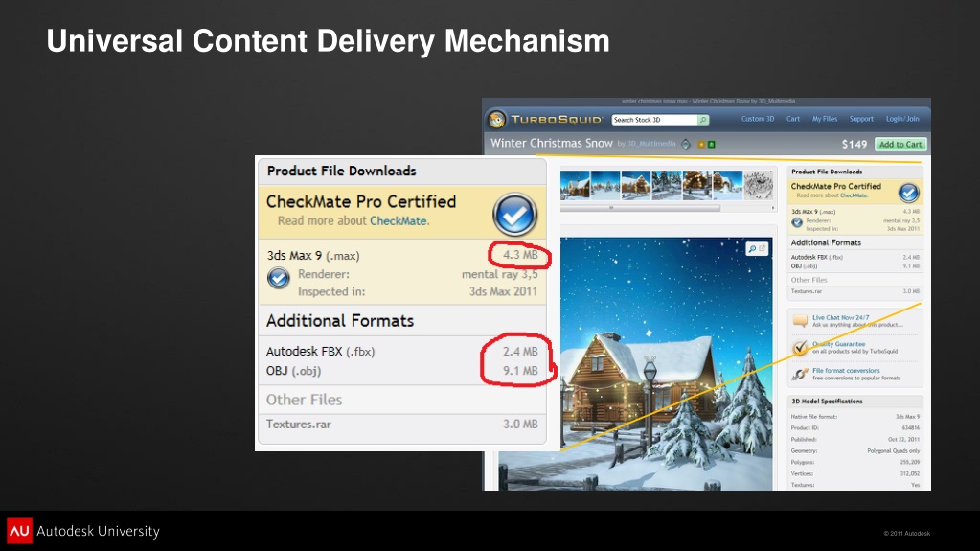Click "Autodesk FBX (.fbx)" in enlarged callout
Image resolution: width=980 pixels, height=551 pixels.
click(x=320, y=352)
